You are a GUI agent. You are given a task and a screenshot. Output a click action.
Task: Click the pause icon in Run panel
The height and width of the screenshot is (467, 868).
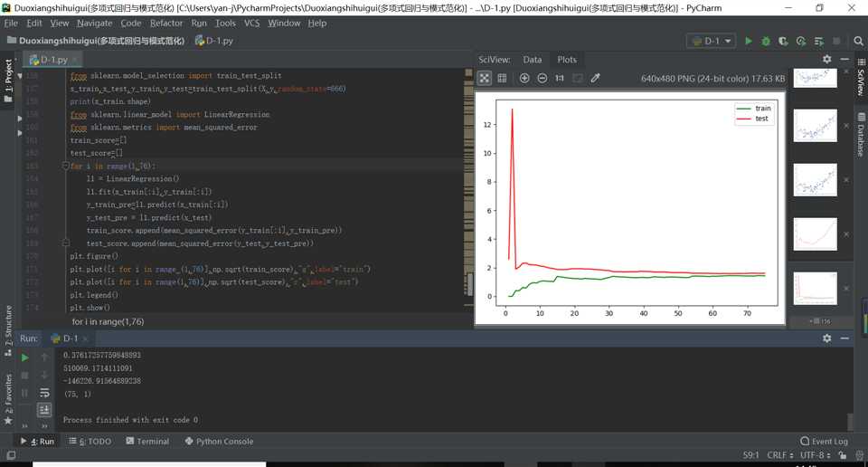25,393
